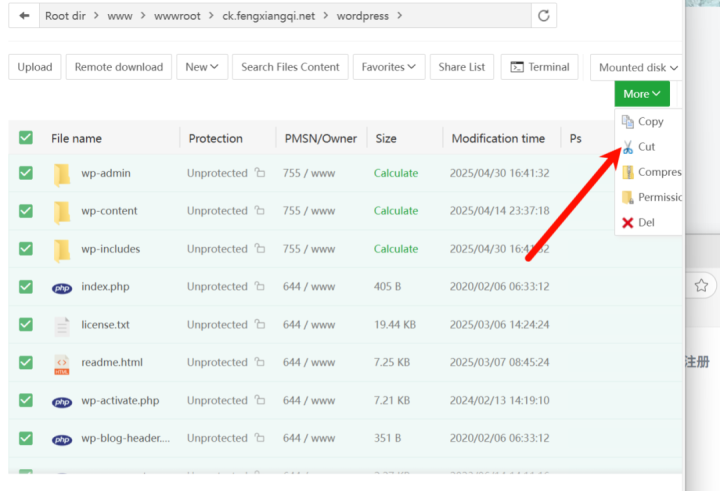720x491 pixels.
Task: Calculate size of wp-admin folder
Action: tap(396, 173)
